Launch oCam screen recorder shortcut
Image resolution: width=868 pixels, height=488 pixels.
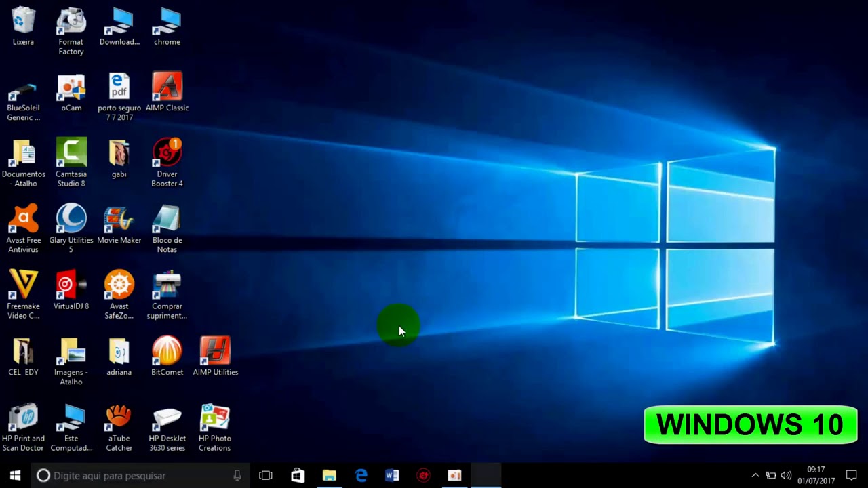71,93
